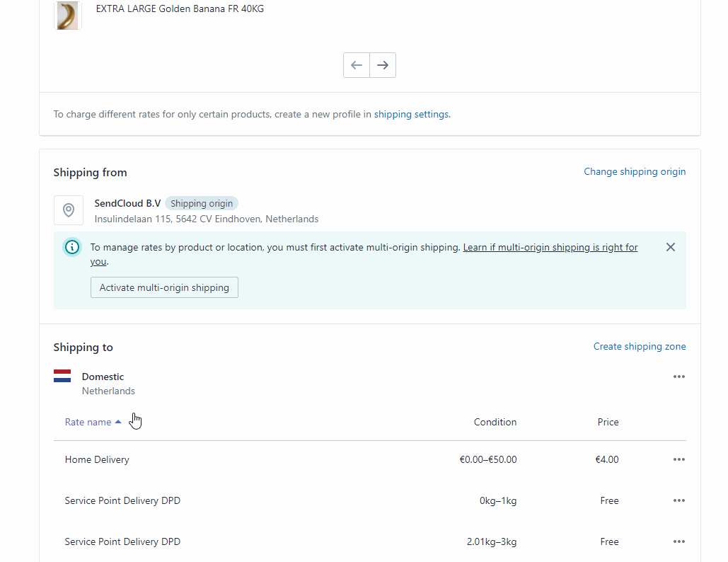The image size is (728, 562).
Task: Open actions for the 2.01kg–3kg DPD rate
Action: pyautogui.click(x=678, y=541)
